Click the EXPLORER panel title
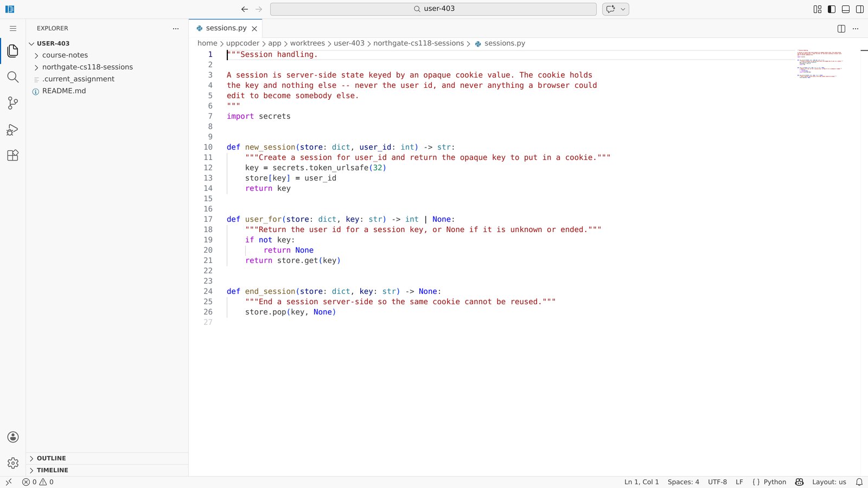The image size is (868, 488). click(x=53, y=28)
